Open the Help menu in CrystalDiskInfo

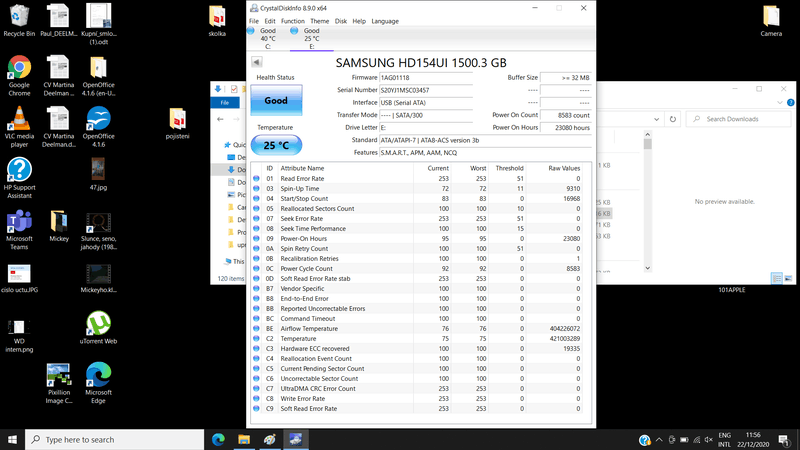coord(359,21)
